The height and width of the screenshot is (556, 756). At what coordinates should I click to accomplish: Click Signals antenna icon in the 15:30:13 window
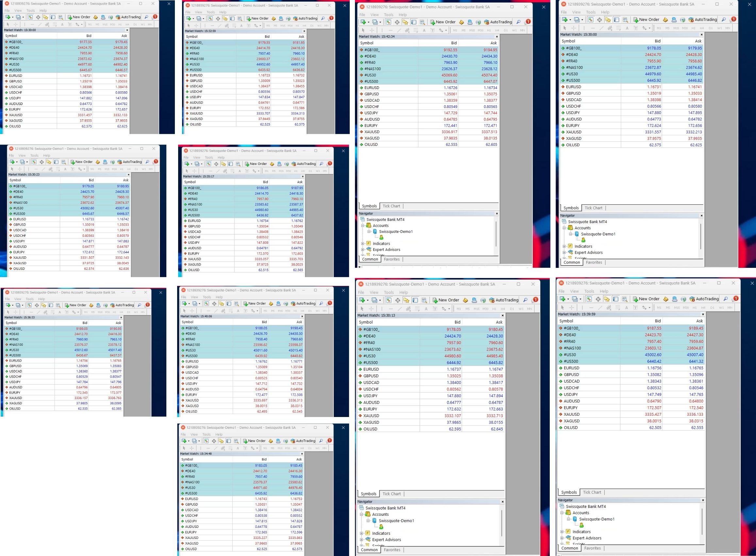(483, 300)
